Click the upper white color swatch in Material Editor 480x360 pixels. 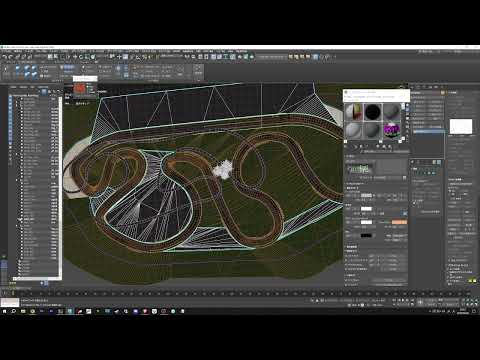366,209
